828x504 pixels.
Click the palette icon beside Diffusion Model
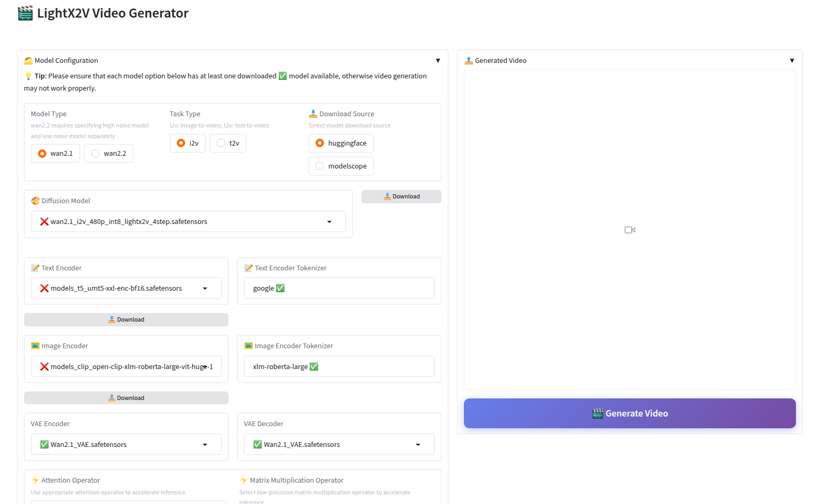pos(35,201)
